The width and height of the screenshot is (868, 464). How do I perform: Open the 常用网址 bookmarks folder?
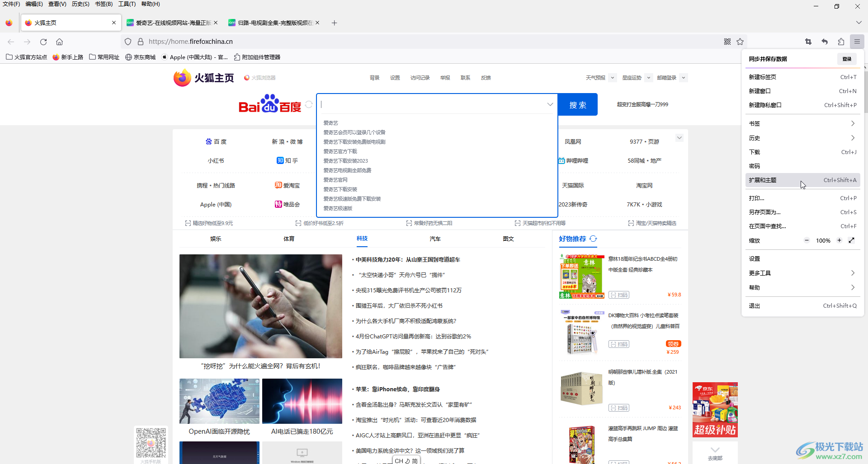click(x=104, y=57)
